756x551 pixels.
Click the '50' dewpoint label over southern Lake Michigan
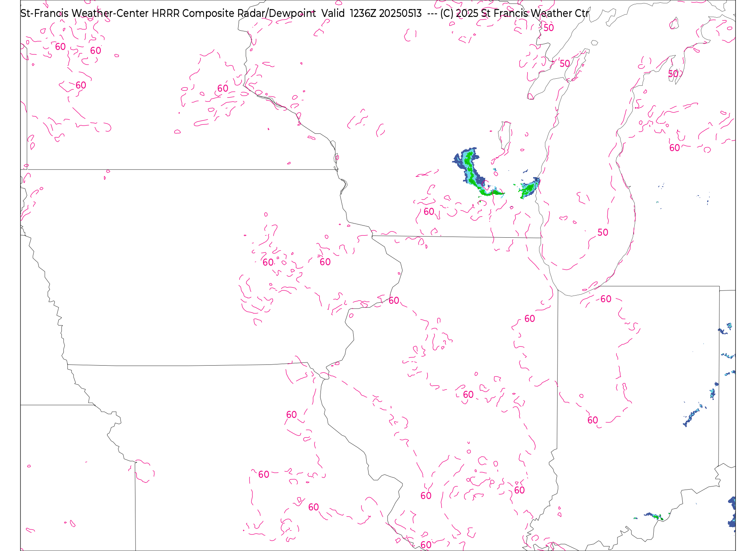pos(603,233)
